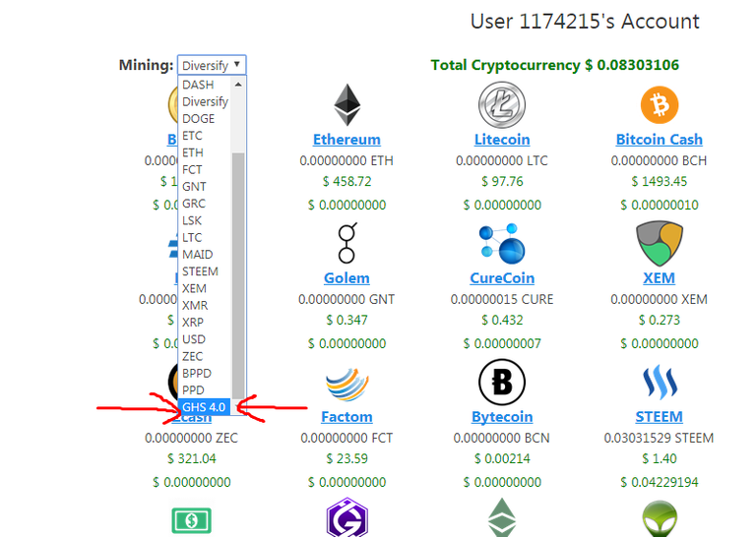Image resolution: width=756 pixels, height=537 pixels.
Task: Click the $ 0.00000010 Bitcoin Cash value
Action: [660, 205]
